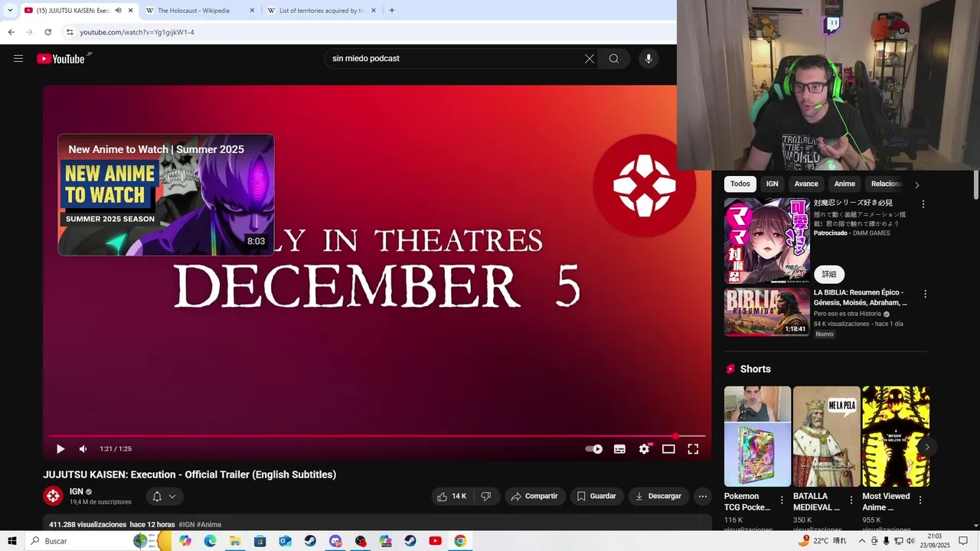Open the BATALLA MEDIEVAL short
The image size is (980, 551).
point(826,436)
